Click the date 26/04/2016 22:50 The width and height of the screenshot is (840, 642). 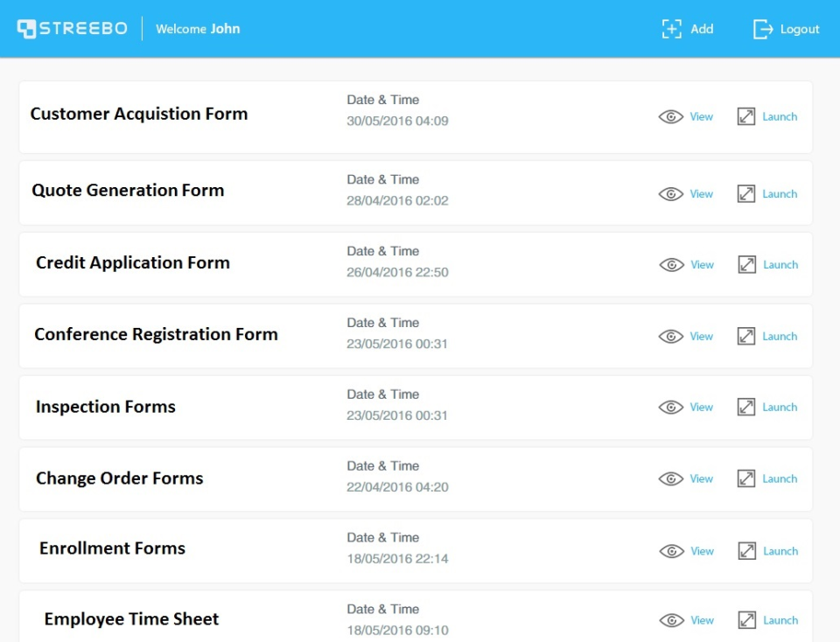(x=397, y=273)
